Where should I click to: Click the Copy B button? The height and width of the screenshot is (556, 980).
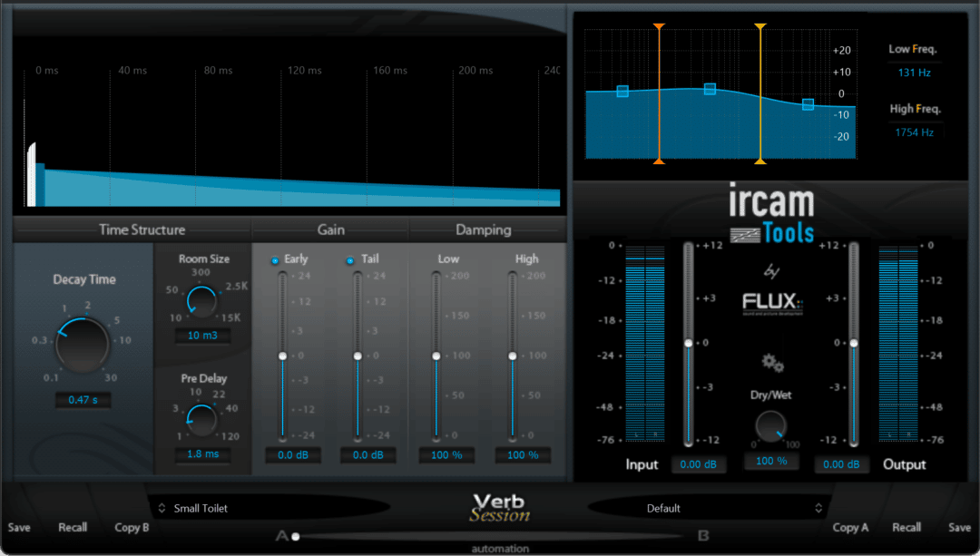point(131,527)
